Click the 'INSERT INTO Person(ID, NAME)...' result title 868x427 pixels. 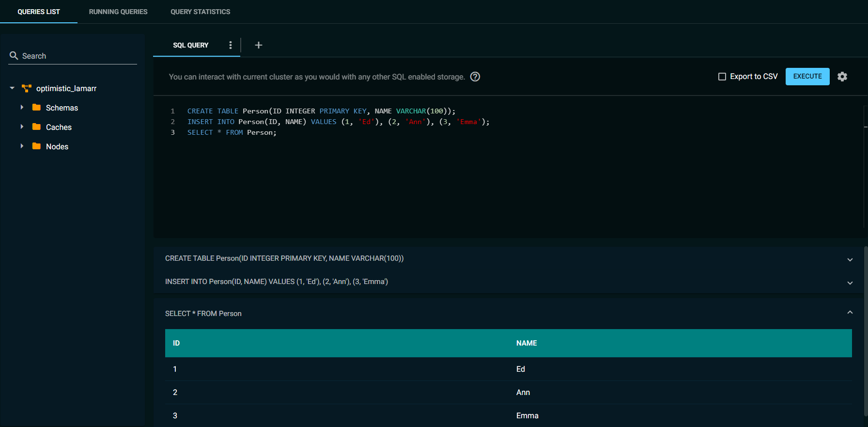pyautogui.click(x=277, y=282)
